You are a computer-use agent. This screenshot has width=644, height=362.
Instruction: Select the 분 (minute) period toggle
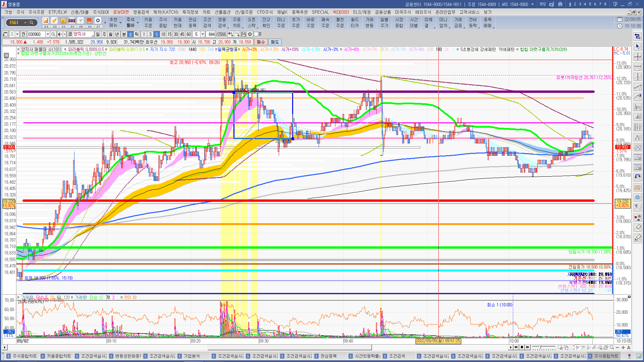pos(124,34)
